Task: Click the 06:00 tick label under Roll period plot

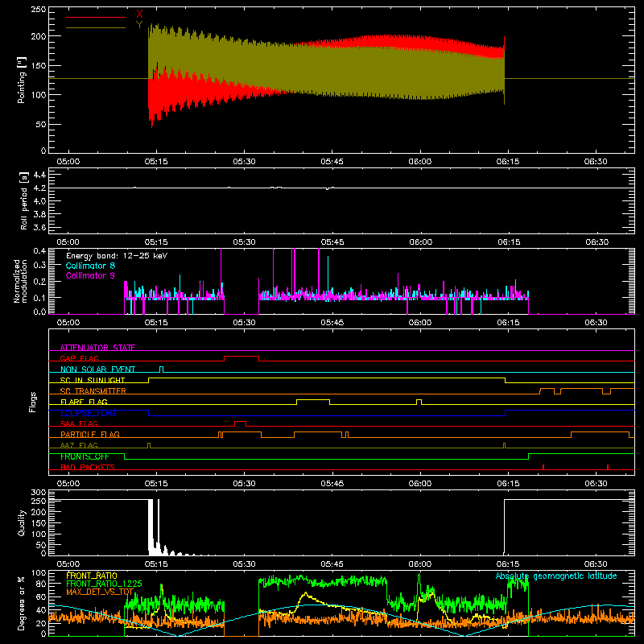Action: (x=420, y=242)
